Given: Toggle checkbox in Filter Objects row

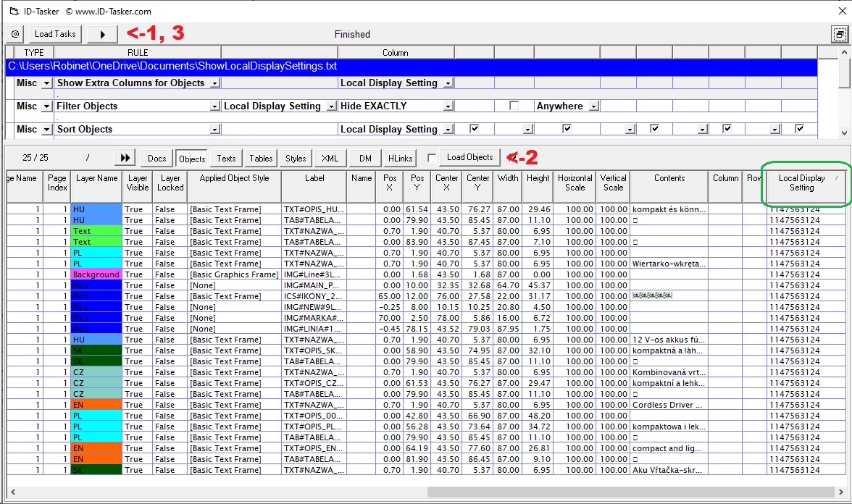Looking at the screenshot, I should tap(514, 106).
